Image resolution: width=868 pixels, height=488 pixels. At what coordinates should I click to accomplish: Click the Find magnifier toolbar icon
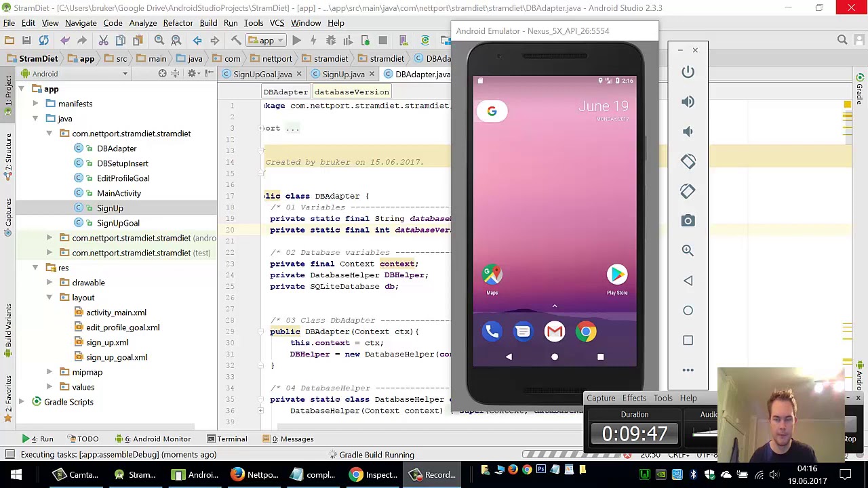click(x=159, y=41)
